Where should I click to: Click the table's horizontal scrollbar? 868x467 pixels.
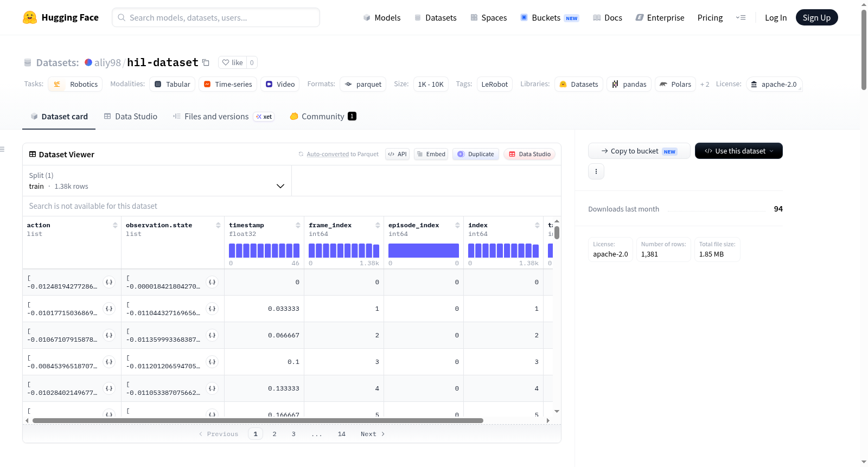point(258,420)
